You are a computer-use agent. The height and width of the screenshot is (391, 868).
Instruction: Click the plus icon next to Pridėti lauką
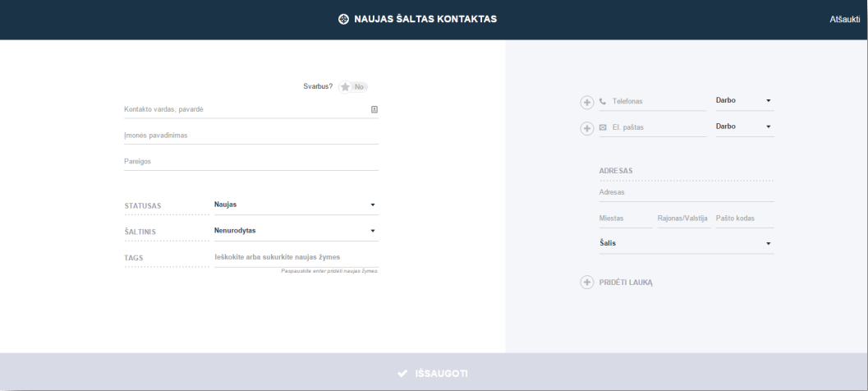587,283
